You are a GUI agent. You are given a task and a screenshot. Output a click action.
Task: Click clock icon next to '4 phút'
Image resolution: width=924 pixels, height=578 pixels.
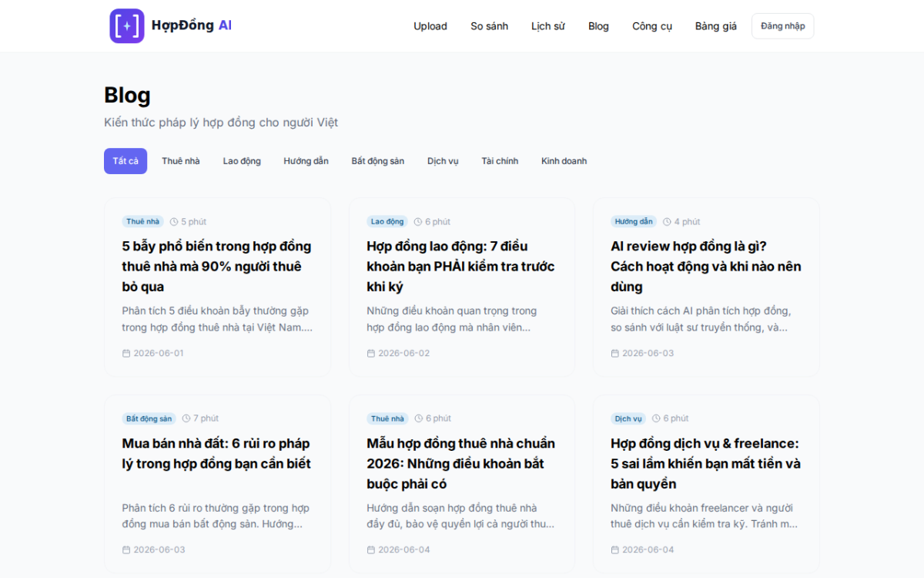point(667,222)
